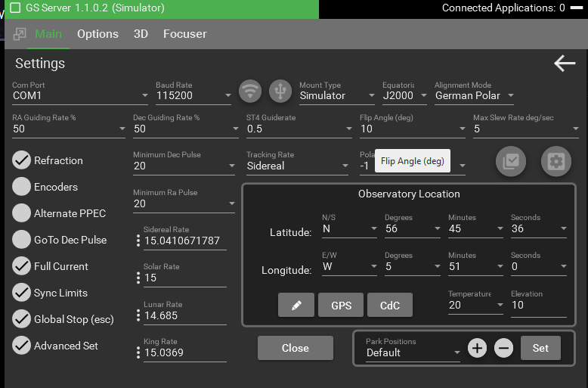Viewport: 588px width, 388px height.
Task: Click the Elevation input field
Action: [x=539, y=305]
